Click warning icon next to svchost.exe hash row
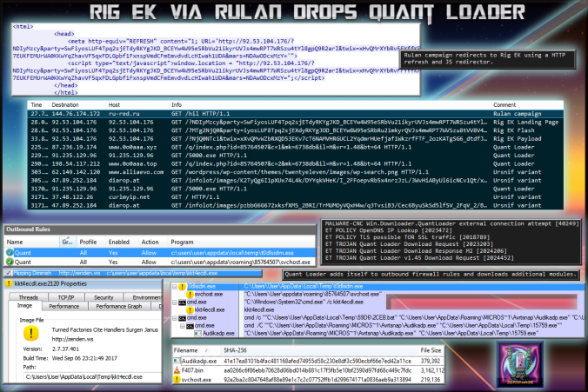The height and width of the screenshot is (392, 588). tap(177, 379)
